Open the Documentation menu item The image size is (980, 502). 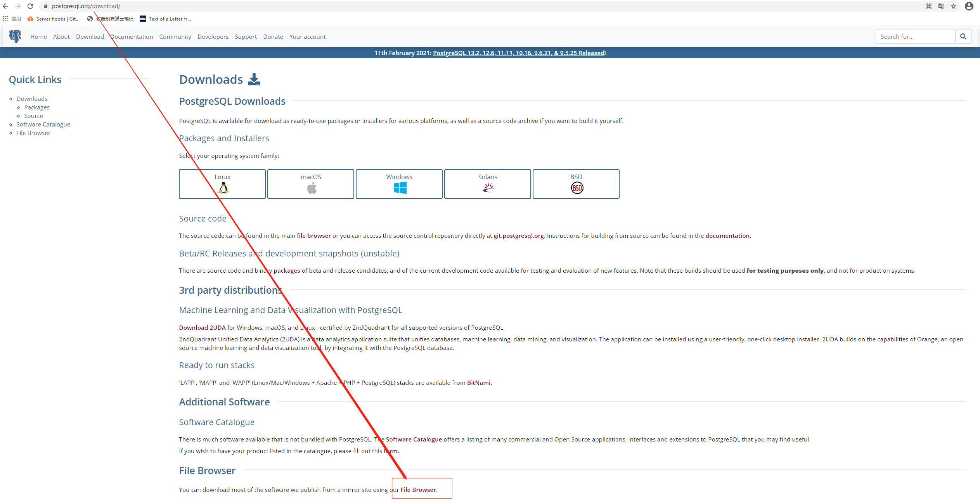coord(132,36)
